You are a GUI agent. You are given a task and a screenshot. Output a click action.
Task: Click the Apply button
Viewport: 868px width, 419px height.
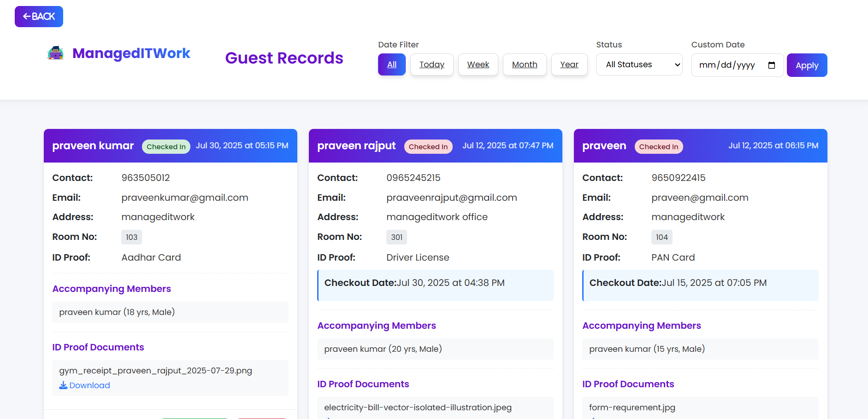coord(807,65)
